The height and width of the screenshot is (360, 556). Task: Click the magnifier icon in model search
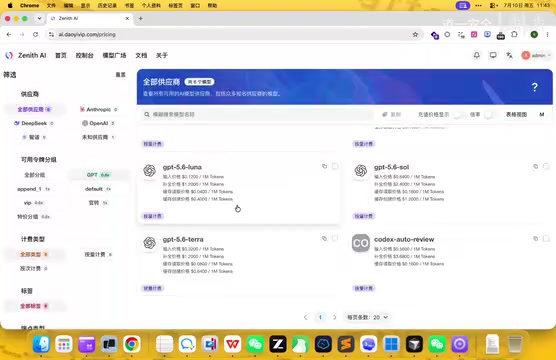point(147,115)
